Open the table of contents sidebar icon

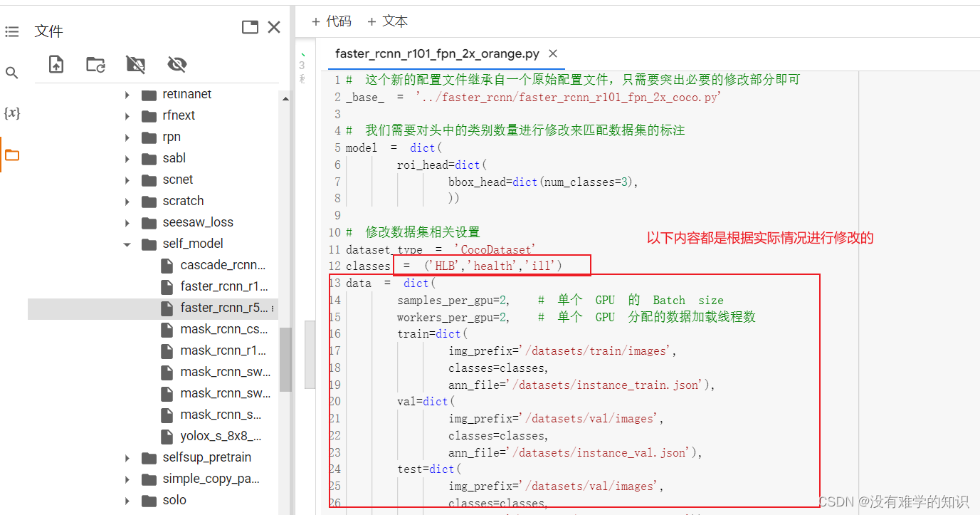[x=12, y=31]
